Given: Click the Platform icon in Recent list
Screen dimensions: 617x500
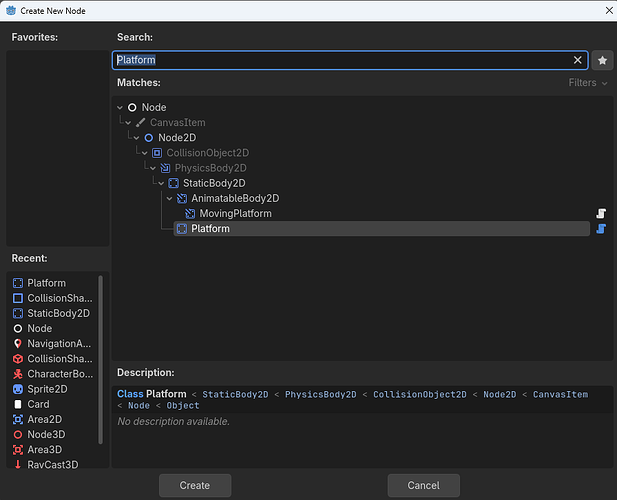Looking at the screenshot, I should (18, 283).
